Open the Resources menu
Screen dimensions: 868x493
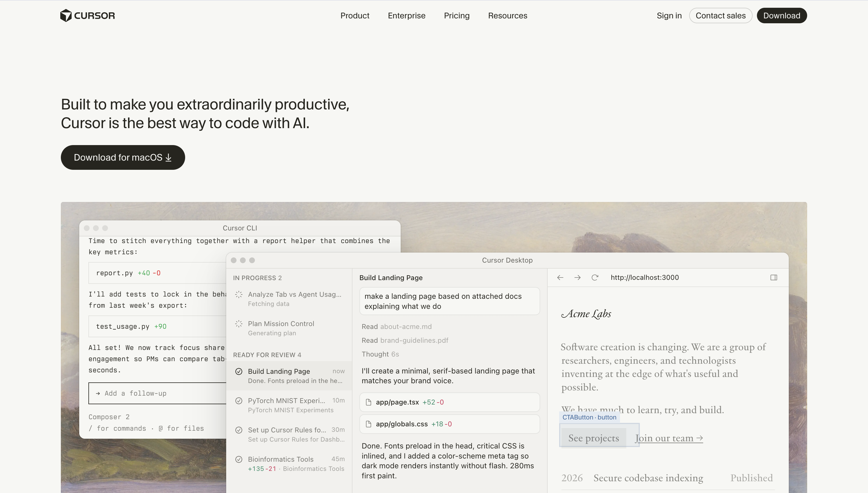tap(507, 16)
